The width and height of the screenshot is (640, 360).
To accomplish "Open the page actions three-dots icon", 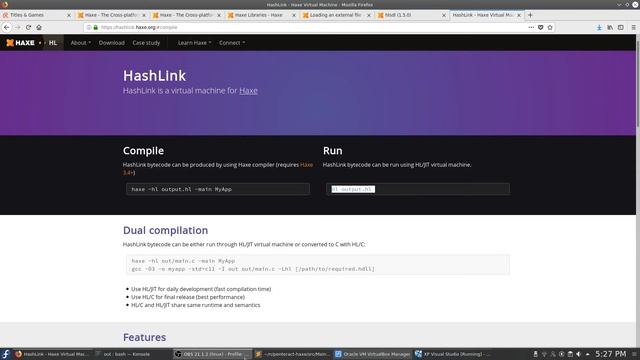I will (531, 27).
